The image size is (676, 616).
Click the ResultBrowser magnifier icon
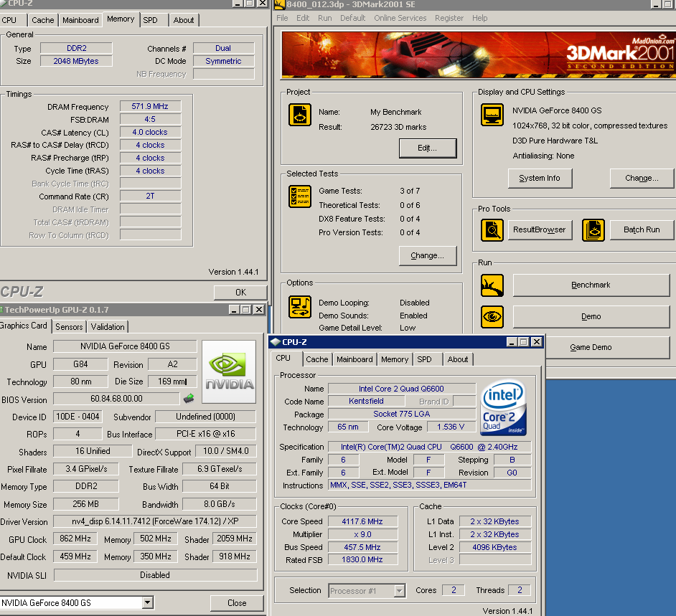click(492, 230)
